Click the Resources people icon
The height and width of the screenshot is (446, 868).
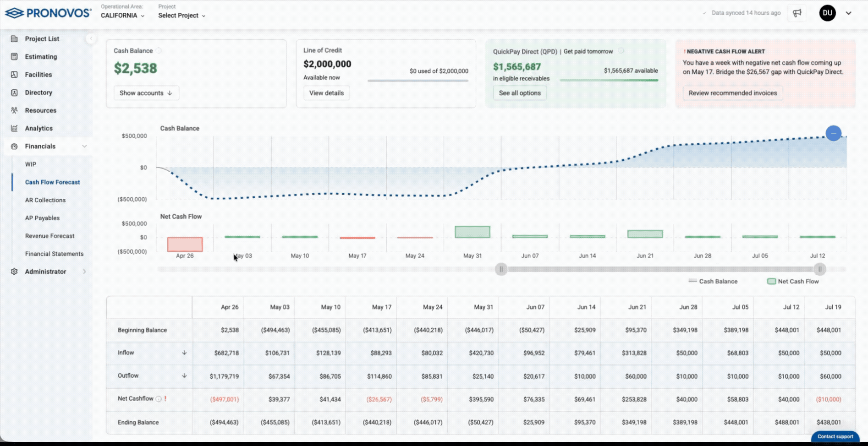click(14, 110)
